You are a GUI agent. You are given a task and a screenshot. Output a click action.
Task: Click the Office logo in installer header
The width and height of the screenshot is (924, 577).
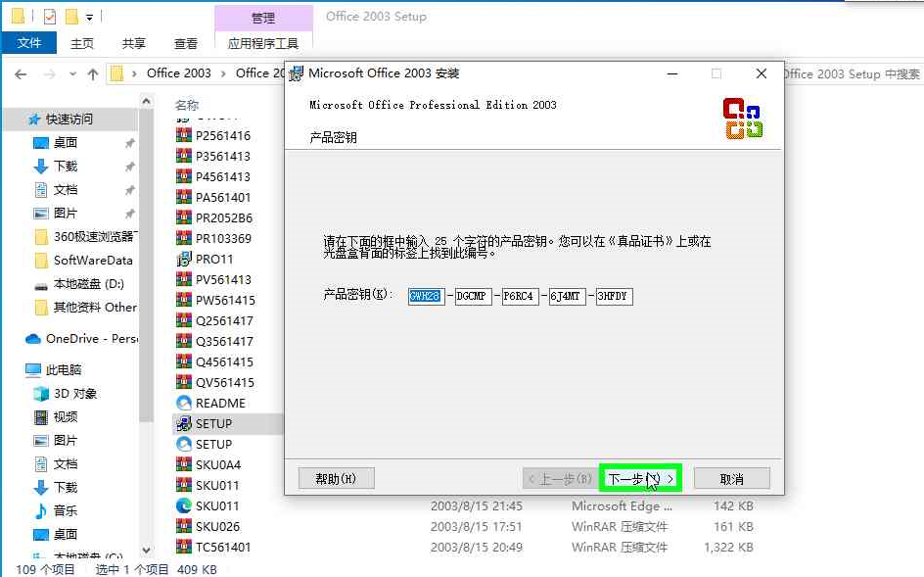743,118
